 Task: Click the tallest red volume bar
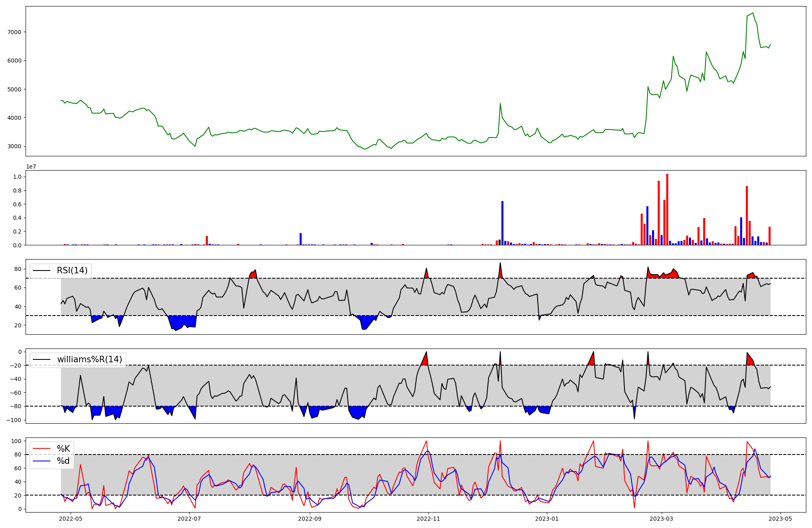(667, 209)
